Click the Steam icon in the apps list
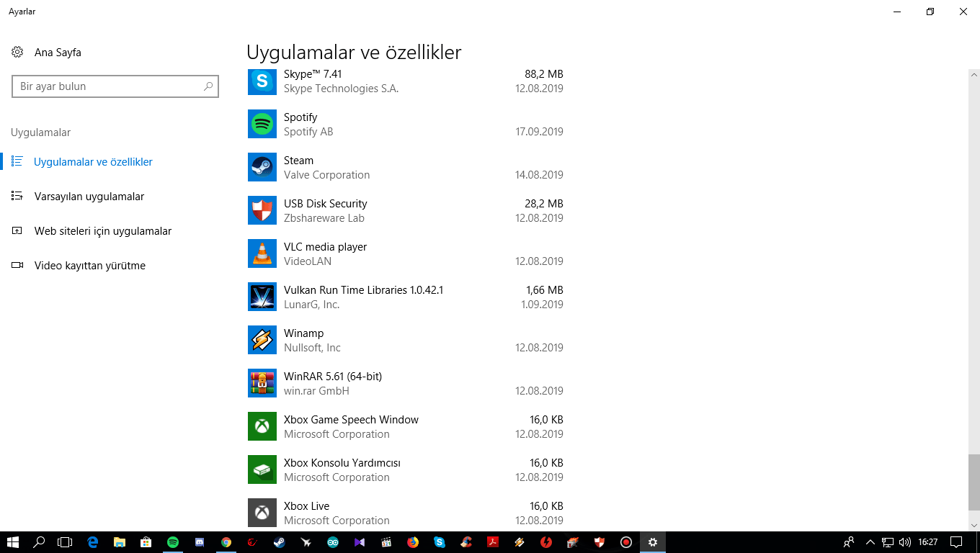The height and width of the screenshot is (553, 980). tap(262, 167)
